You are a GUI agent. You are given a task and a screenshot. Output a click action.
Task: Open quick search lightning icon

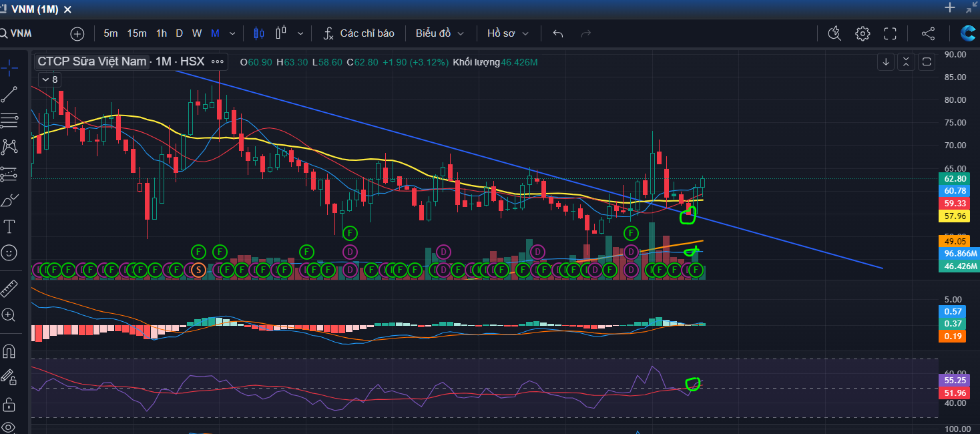coord(834,33)
